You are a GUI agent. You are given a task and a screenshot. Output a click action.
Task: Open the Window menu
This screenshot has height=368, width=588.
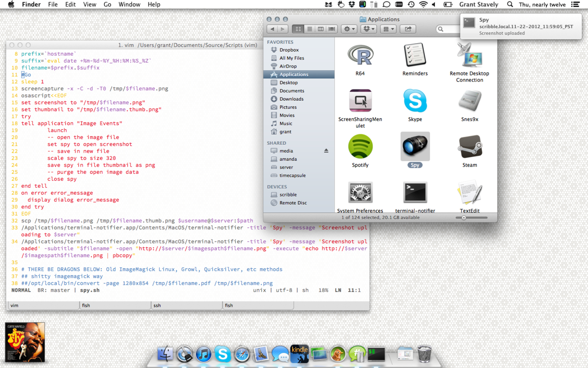[x=130, y=5]
